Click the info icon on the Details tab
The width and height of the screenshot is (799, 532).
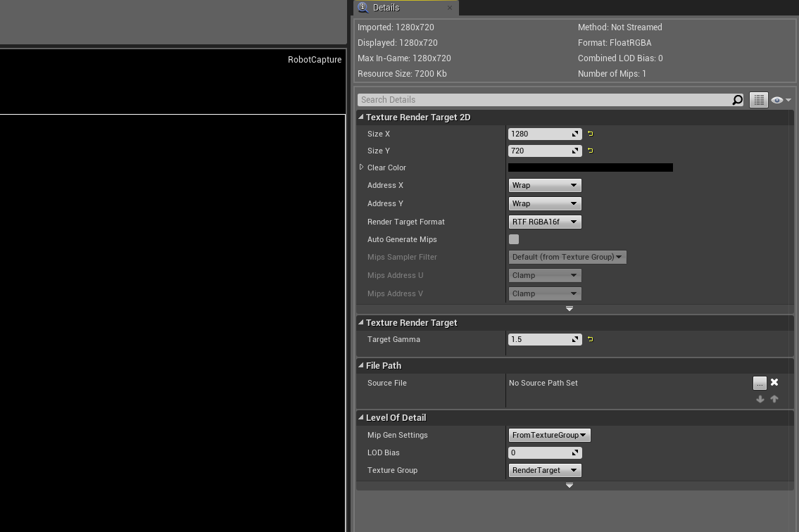click(363, 8)
